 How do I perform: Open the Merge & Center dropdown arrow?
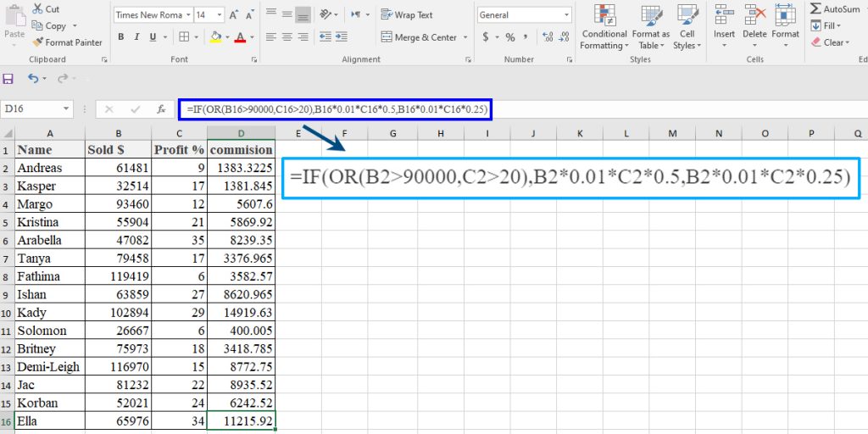[465, 37]
